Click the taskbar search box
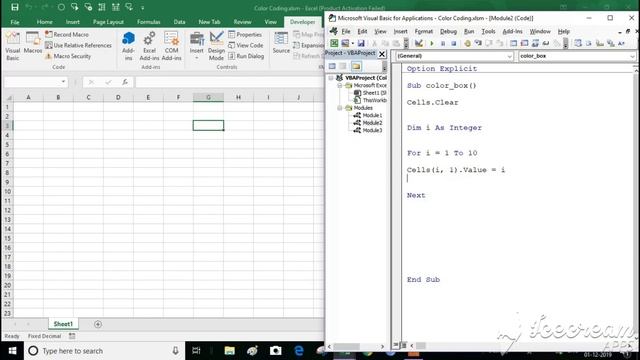Image resolution: width=640 pixels, height=360 pixels. pyautogui.click(x=104, y=351)
